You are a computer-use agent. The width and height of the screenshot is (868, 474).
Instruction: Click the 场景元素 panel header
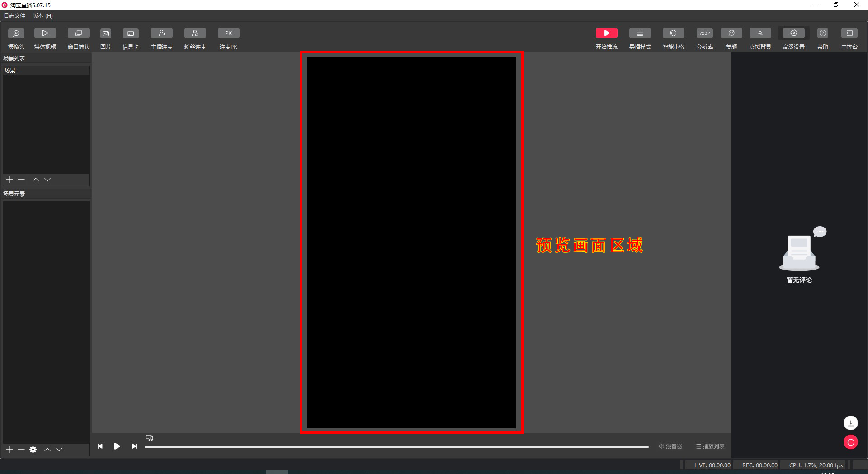[46, 194]
